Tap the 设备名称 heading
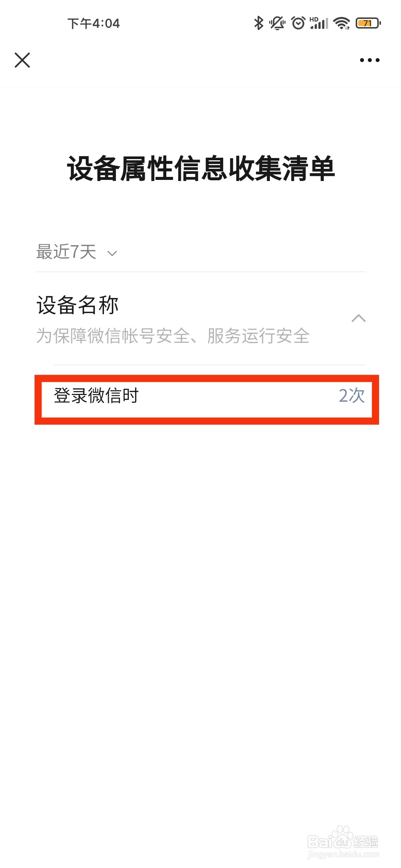The width and height of the screenshot is (401, 868). coord(78,305)
